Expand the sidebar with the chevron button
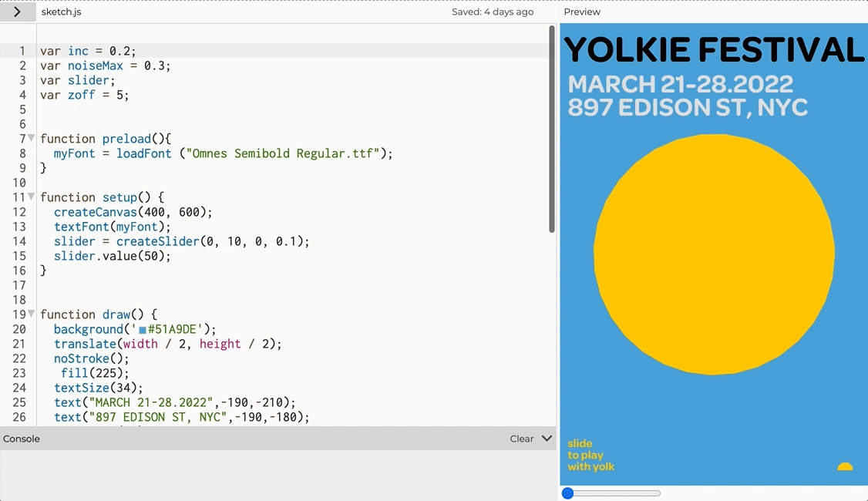 point(17,12)
